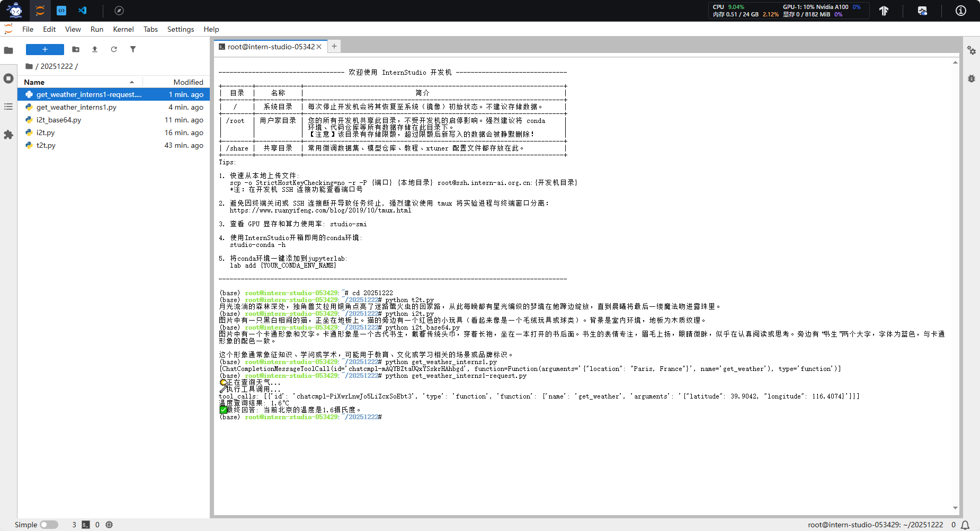Screen dimensions: 980x531
Task: Sort files by the Name column
Action: (x=34, y=82)
